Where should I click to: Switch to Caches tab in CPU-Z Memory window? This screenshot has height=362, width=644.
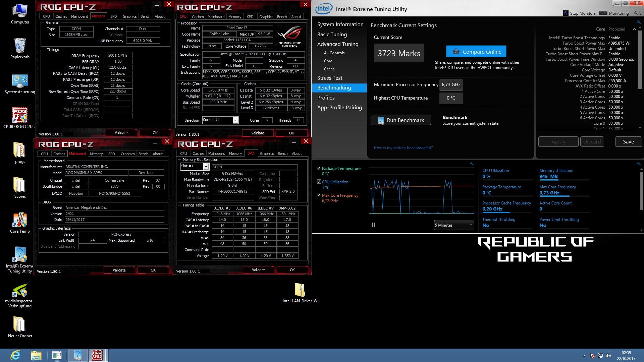click(x=61, y=16)
